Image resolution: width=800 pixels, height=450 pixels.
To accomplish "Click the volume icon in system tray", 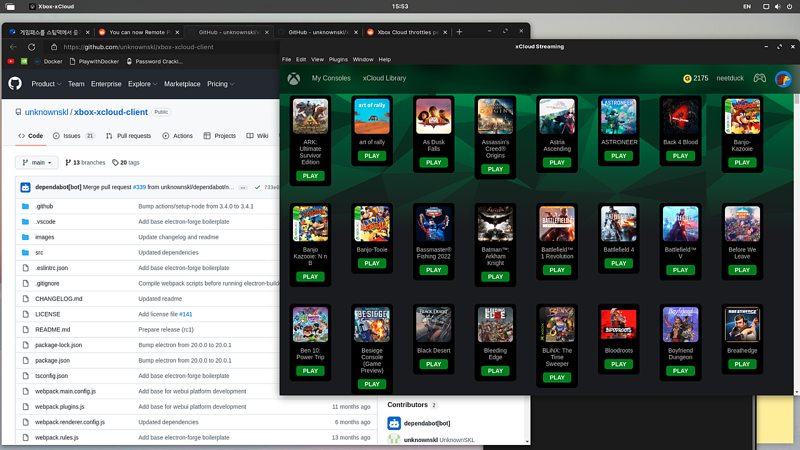I will point(777,7).
